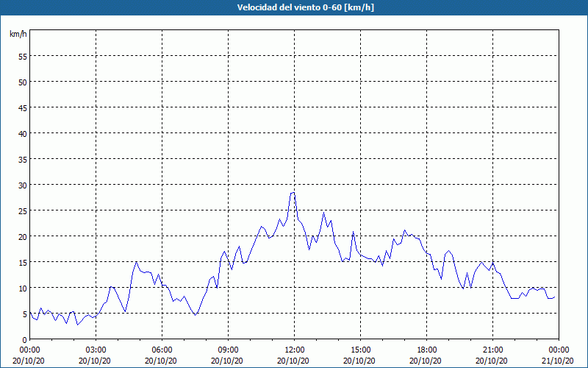Click the wind speed peak near 12:00
588x368 pixels.
(293, 193)
